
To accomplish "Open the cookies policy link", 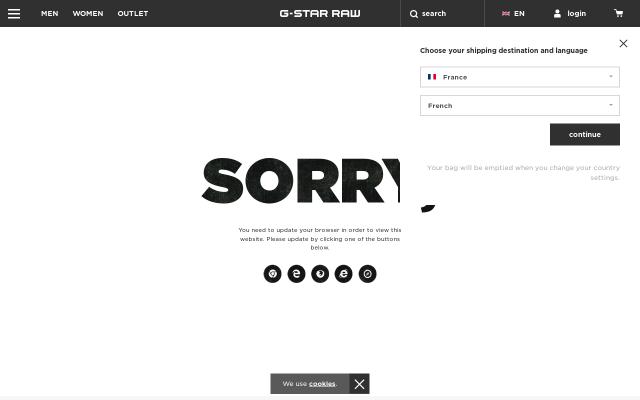I will pos(322,384).
